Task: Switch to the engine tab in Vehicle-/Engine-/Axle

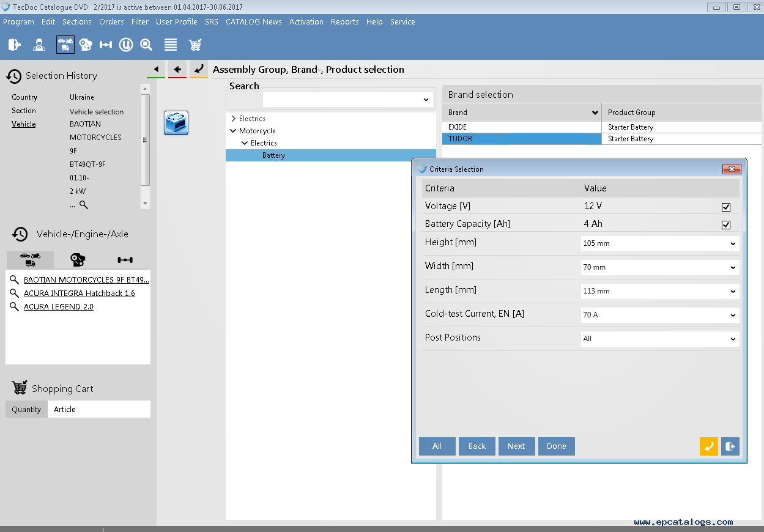Action: pos(78,260)
